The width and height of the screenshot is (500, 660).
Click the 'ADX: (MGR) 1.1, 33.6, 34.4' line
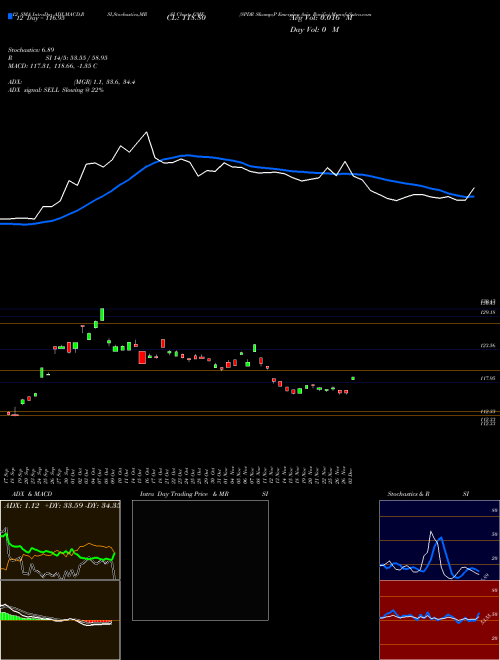coord(72,82)
